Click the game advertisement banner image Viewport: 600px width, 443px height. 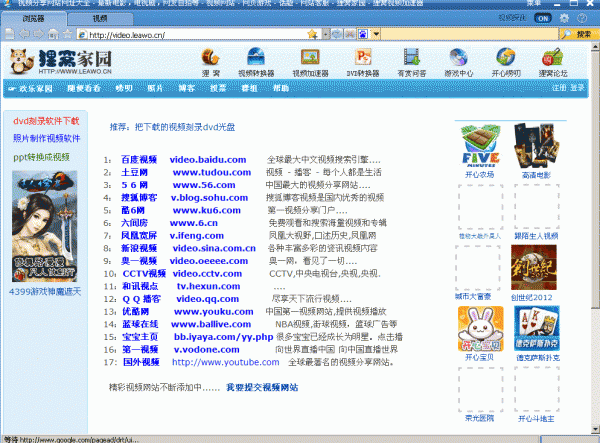tap(44, 226)
